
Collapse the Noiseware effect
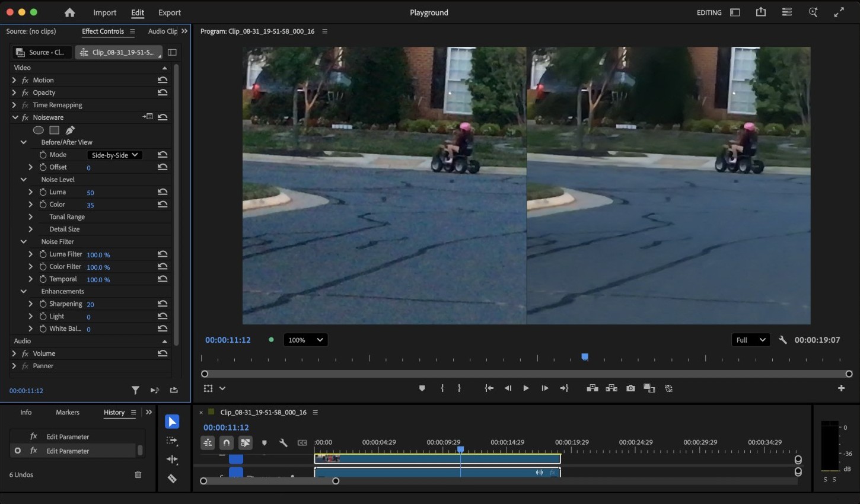coord(14,117)
